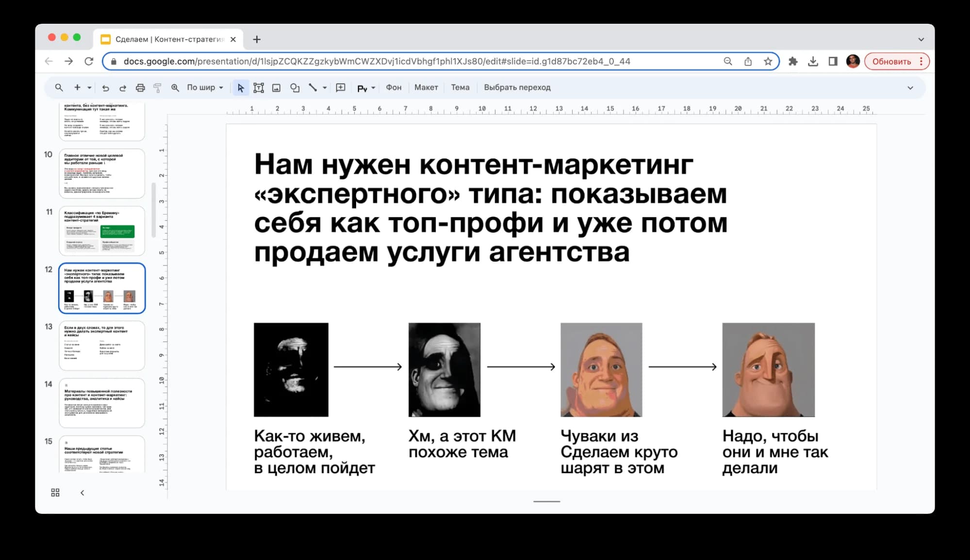Screen dimensions: 970x560
Task: Collapse the menu bar with the right chevron
Action: (x=909, y=88)
